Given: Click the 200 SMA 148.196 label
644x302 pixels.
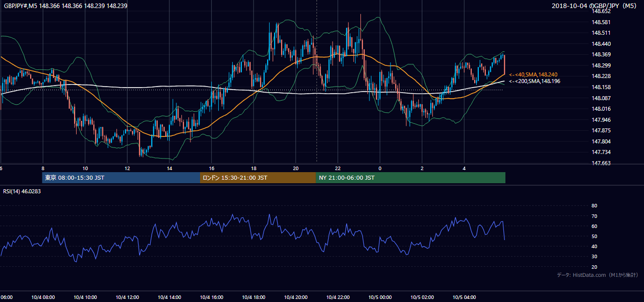Looking at the screenshot, I should coord(535,81).
